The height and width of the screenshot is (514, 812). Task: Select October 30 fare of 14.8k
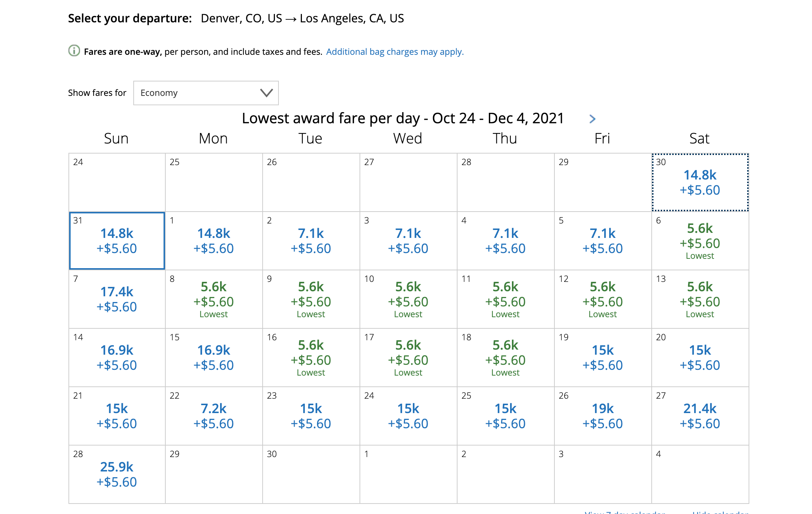pyautogui.click(x=700, y=182)
